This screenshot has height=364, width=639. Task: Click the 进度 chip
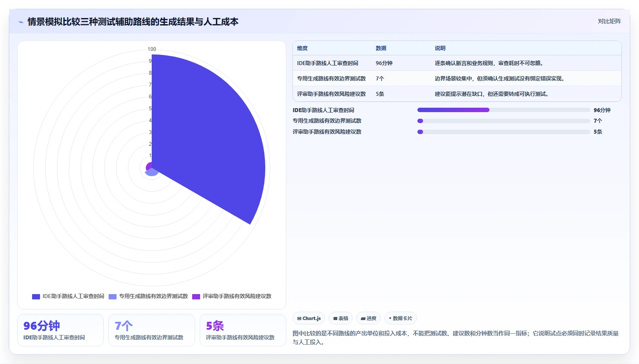[x=369, y=318]
